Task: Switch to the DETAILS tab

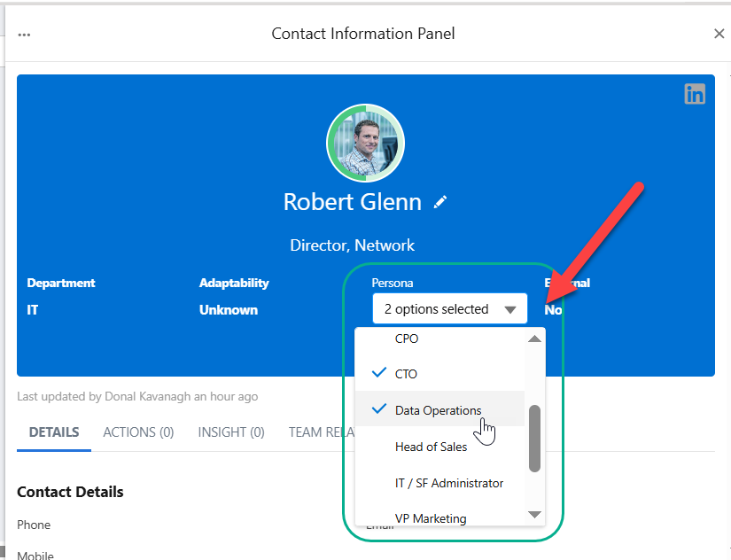Action: click(54, 432)
